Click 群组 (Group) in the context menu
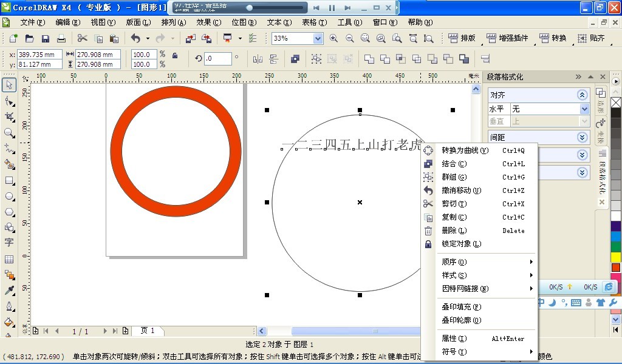 pos(454,177)
